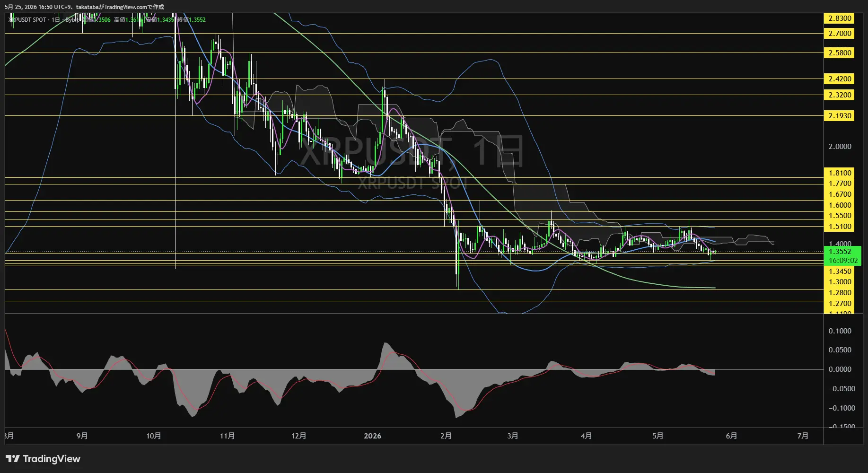Click the 11月 date label on time axis
This screenshot has height=473, width=868.
pyautogui.click(x=227, y=436)
